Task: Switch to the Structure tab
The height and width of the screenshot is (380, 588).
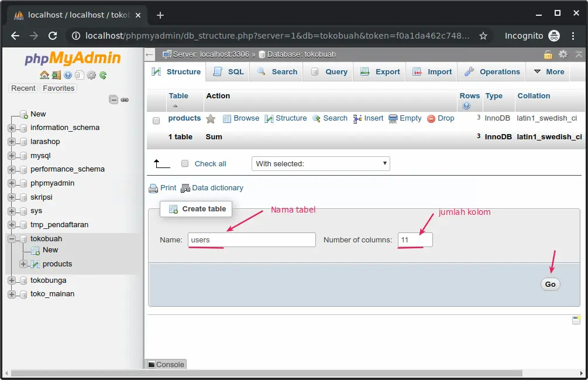Action: [x=176, y=71]
